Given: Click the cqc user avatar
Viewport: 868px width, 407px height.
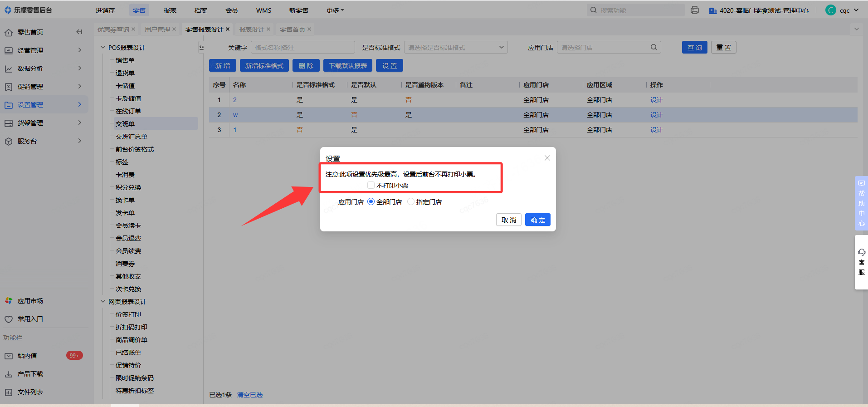Looking at the screenshot, I should pos(831,10).
